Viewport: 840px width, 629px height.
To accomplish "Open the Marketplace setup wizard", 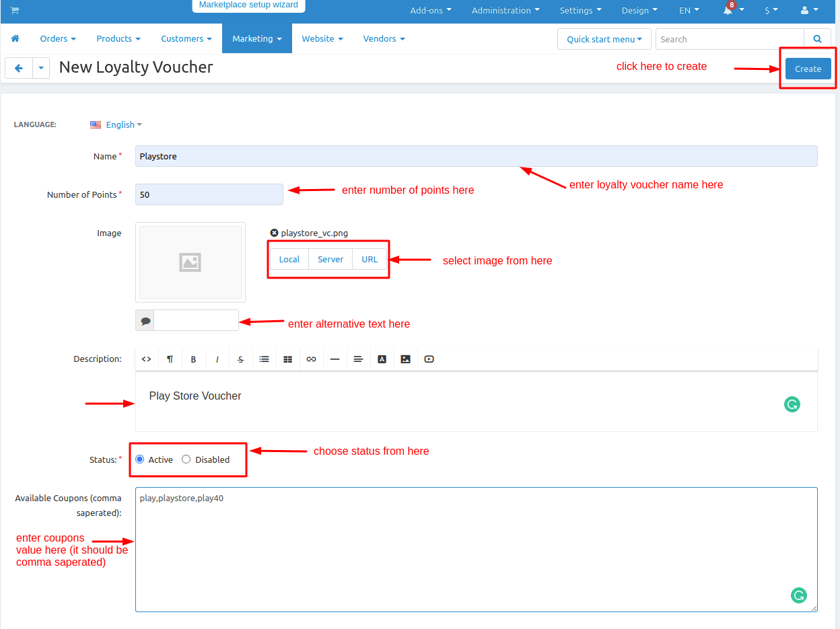I will [248, 5].
